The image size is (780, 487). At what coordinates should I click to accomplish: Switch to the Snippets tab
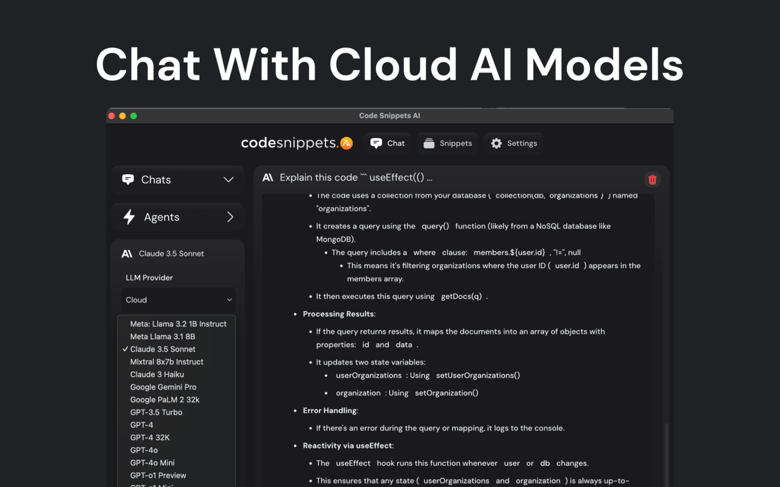click(x=446, y=143)
